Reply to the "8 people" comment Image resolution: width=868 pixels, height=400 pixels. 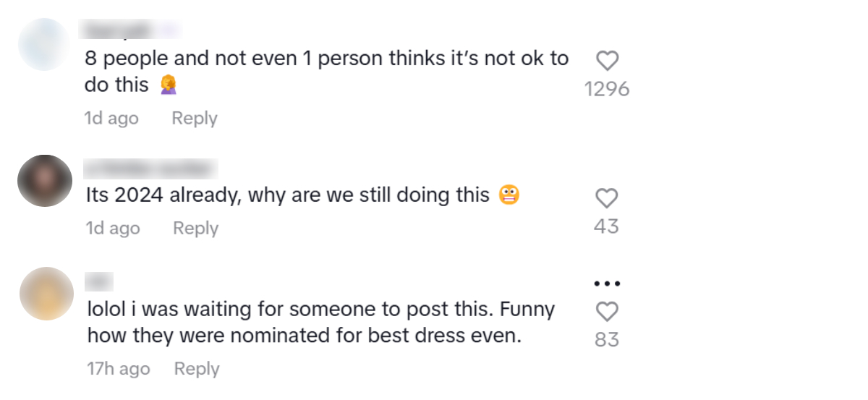194,119
